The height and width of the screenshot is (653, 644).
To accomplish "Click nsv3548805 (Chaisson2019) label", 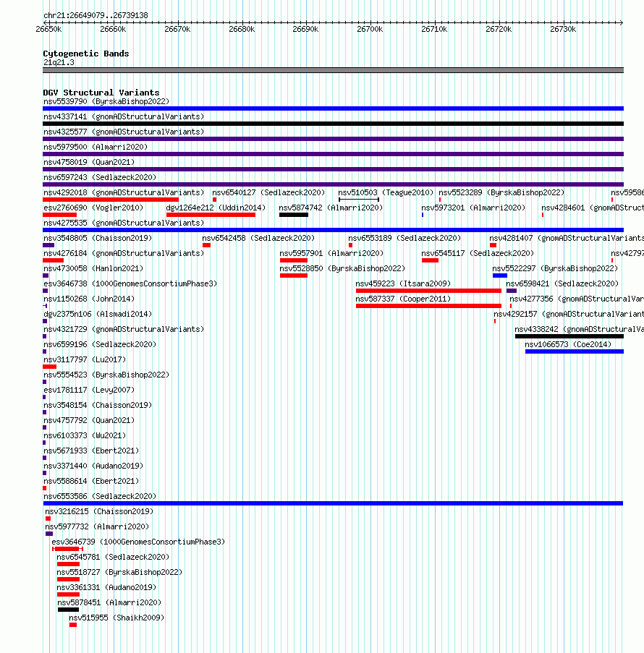I will coord(98,238).
